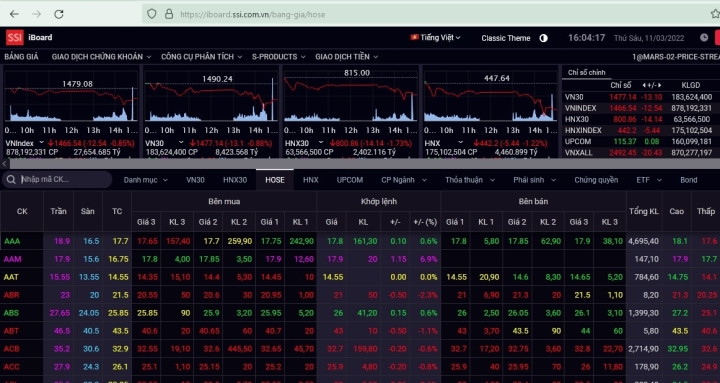The image size is (720, 383).
Task: Click AAM change percent 6.9%
Action: point(428,259)
